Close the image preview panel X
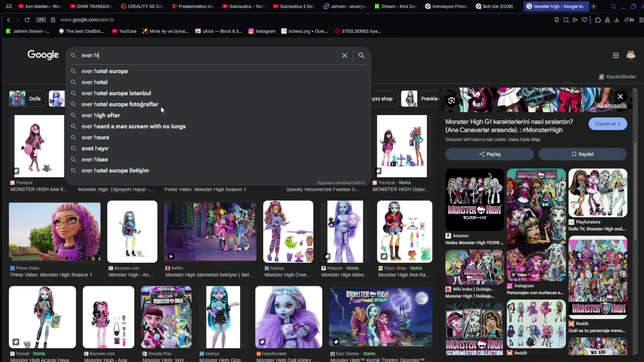The height and width of the screenshot is (362, 644). [620, 97]
